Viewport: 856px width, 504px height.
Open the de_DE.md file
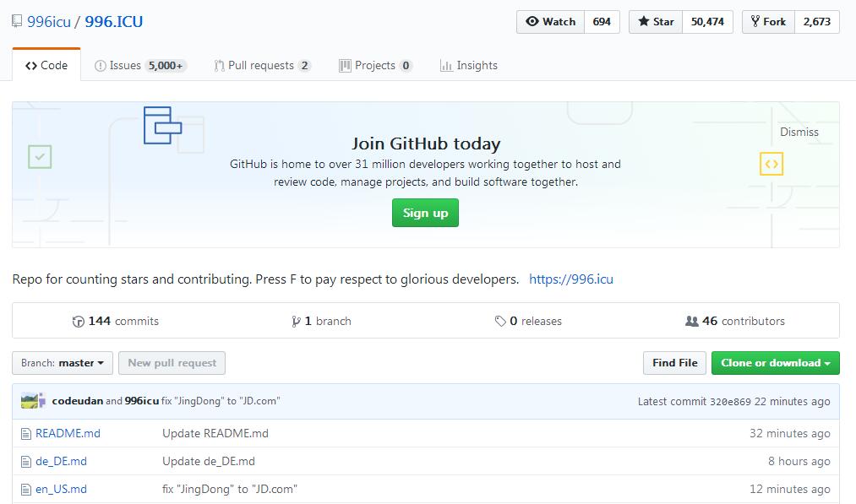(x=61, y=462)
